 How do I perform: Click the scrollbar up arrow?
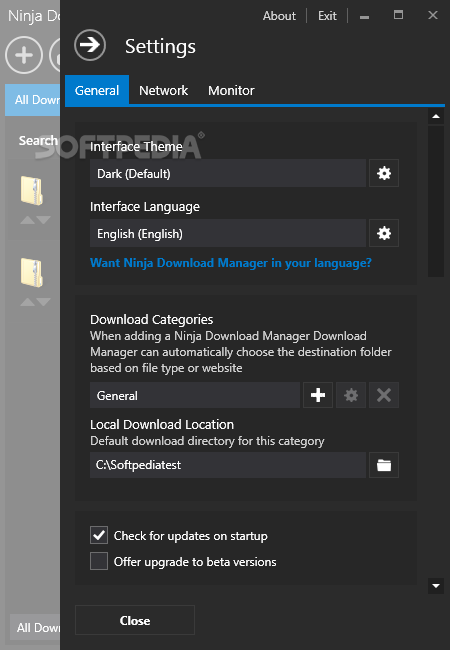click(435, 116)
